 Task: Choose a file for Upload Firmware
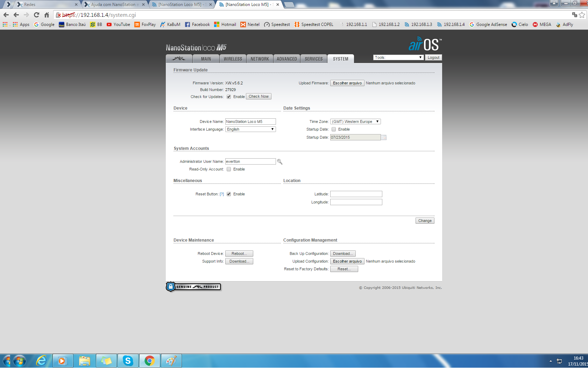click(347, 83)
